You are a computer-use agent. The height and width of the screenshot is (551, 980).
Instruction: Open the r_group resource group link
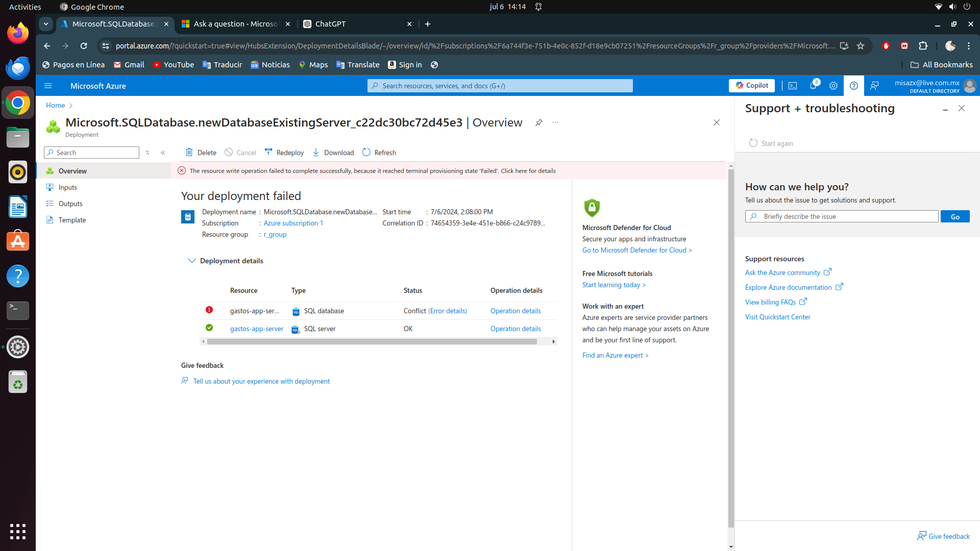coord(275,234)
